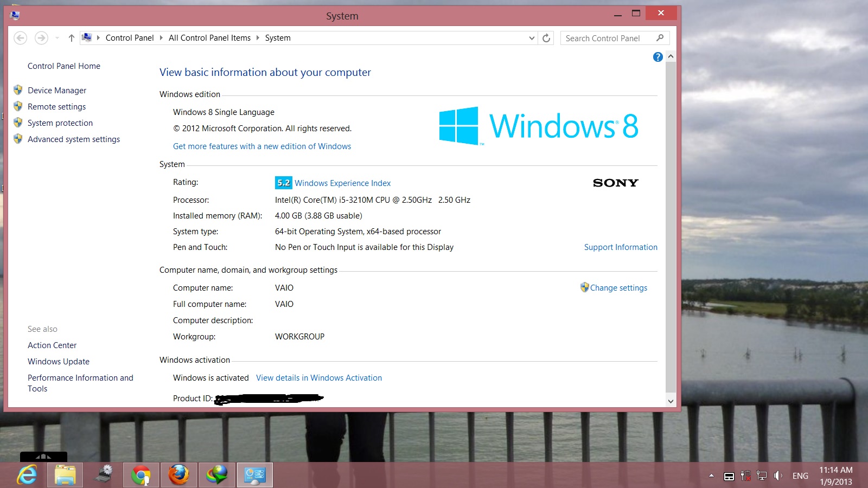Click VAIO next to Full computer name

(284, 304)
